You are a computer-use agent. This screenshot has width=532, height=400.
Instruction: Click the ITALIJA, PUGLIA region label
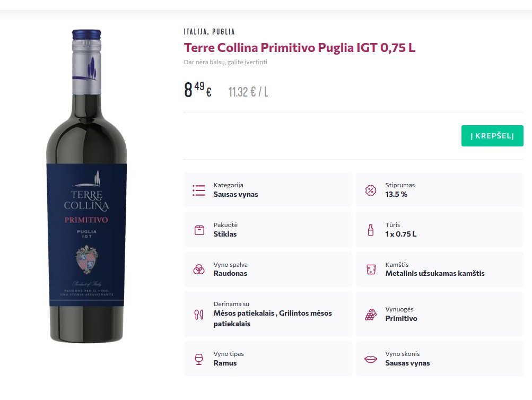(x=209, y=32)
